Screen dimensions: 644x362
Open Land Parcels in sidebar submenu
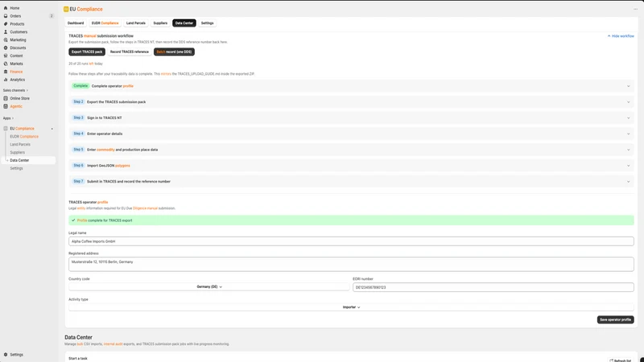pos(20,145)
